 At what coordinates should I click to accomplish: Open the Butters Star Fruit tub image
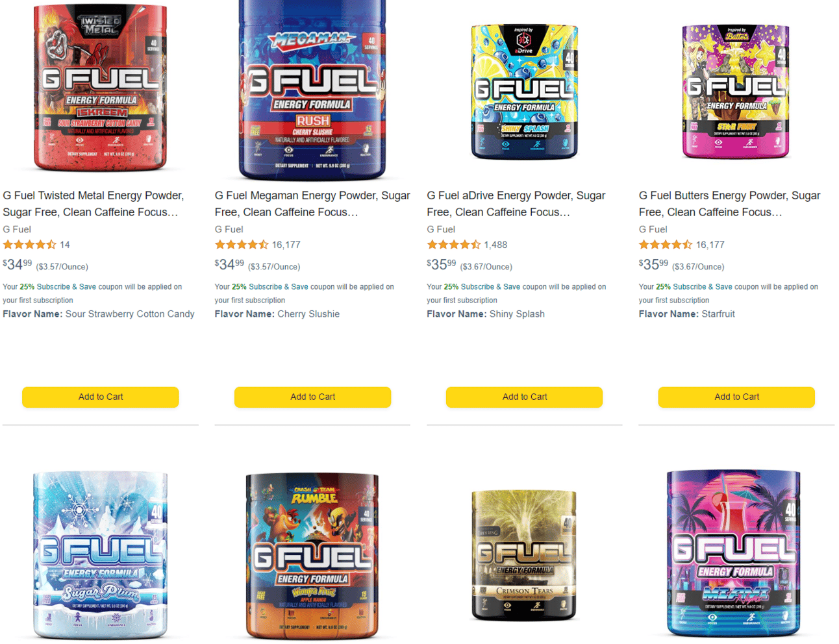[x=736, y=92]
